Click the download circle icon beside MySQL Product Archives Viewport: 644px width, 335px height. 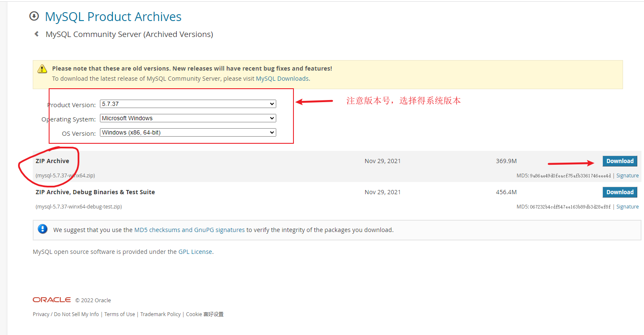point(34,16)
